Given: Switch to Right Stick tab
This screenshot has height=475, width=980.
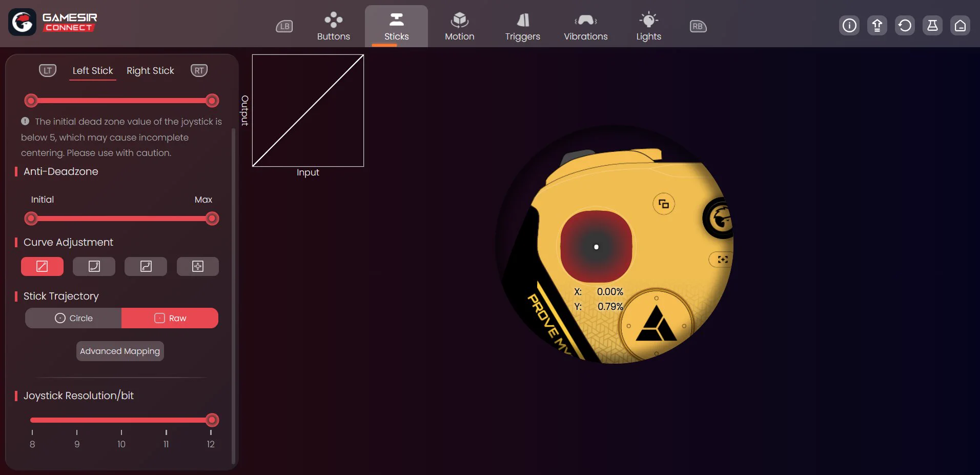Looking at the screenshot, I should [150, 71].
